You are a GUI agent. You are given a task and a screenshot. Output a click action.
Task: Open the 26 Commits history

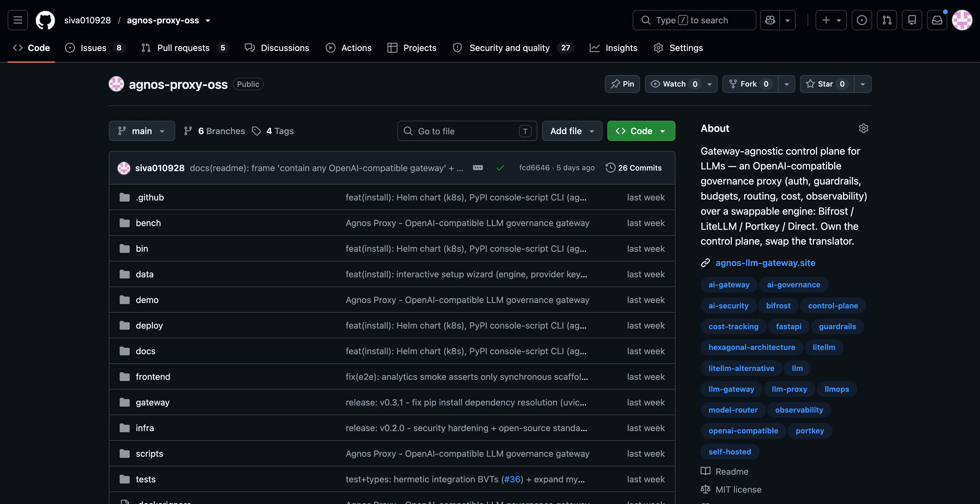click(x=633, y=168)
